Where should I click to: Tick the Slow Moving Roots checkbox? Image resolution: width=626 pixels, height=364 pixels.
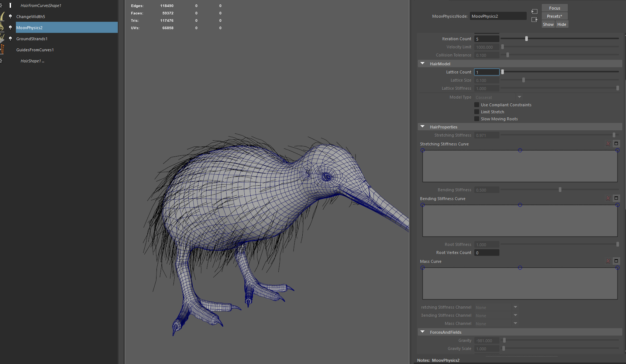[477, 119]
